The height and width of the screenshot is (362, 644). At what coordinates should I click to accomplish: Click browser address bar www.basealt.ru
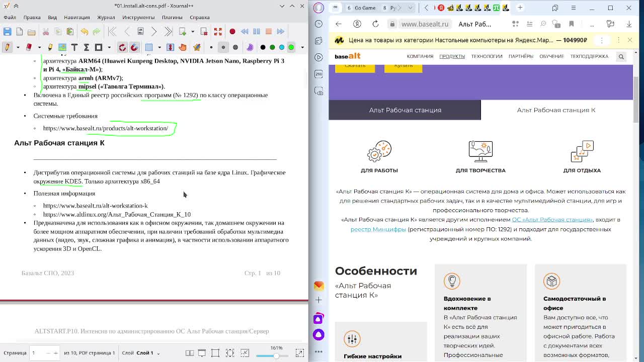click(x=425, y=24)
